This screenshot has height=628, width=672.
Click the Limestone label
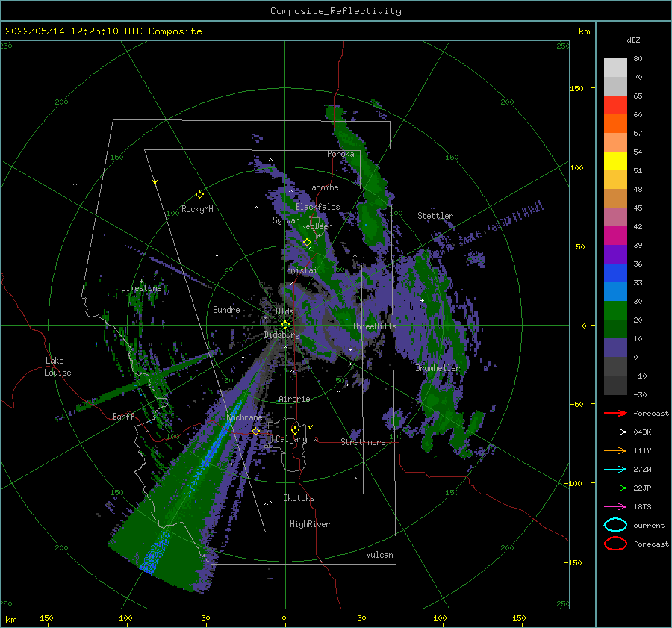click(141, 288)
